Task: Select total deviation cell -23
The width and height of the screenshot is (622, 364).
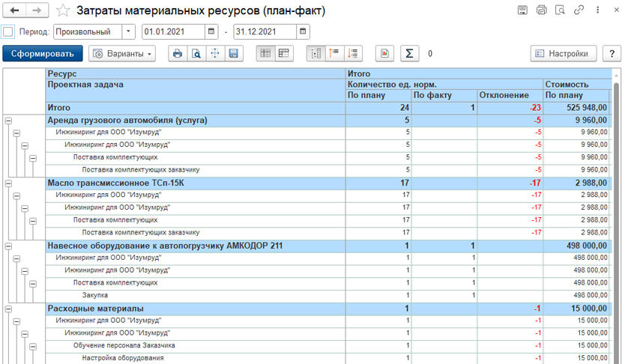Action: pos(510,108)
